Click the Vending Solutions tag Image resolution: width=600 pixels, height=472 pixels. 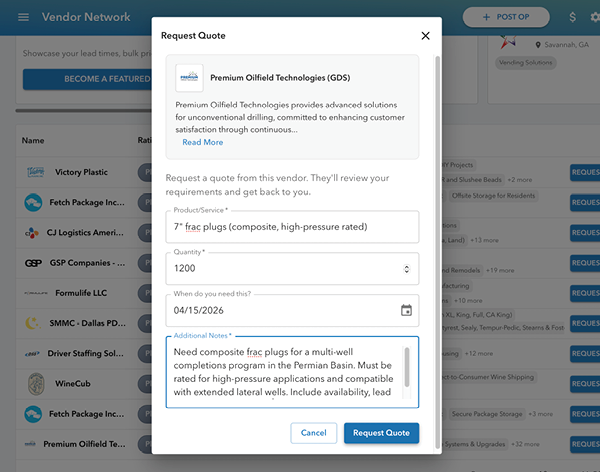tap(525, 63)
